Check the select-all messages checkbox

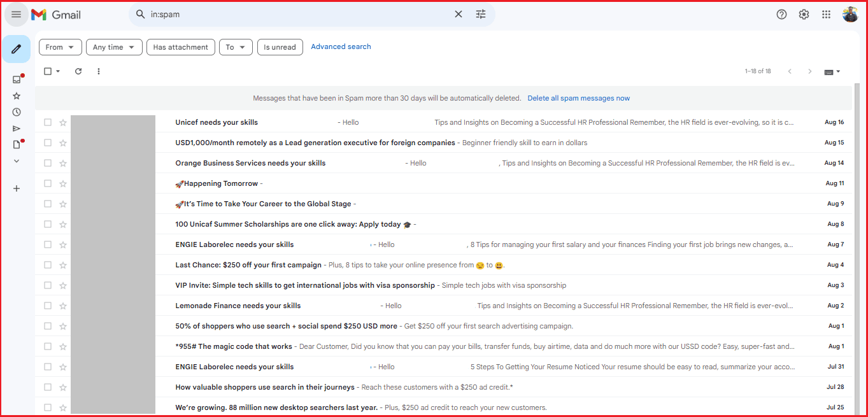[47, 71]
